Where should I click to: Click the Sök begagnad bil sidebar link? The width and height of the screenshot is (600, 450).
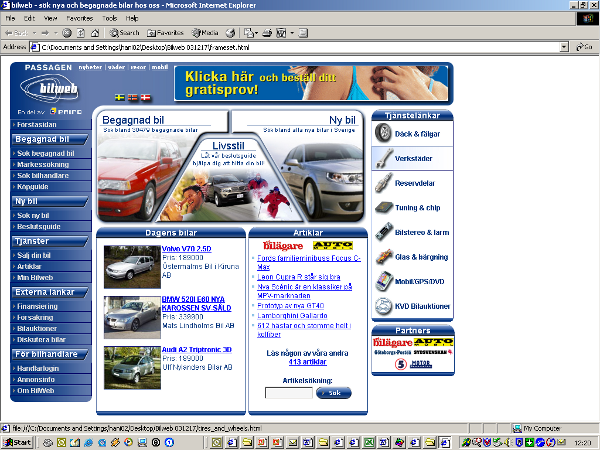coord(46,153)
